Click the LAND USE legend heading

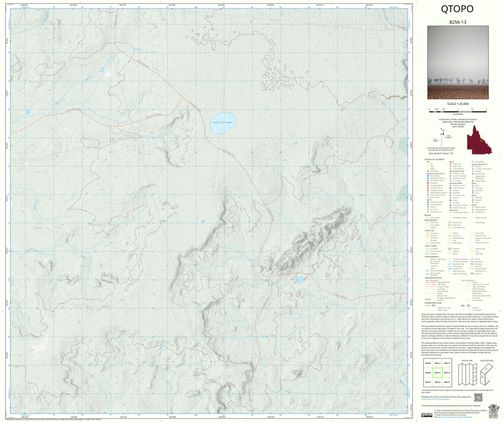point(429,231)
